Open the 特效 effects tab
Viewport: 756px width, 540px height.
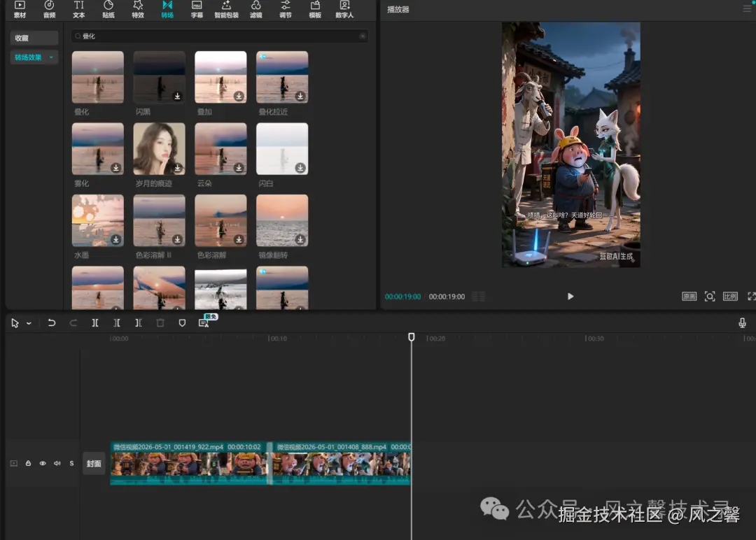click(x=138, y=9)
